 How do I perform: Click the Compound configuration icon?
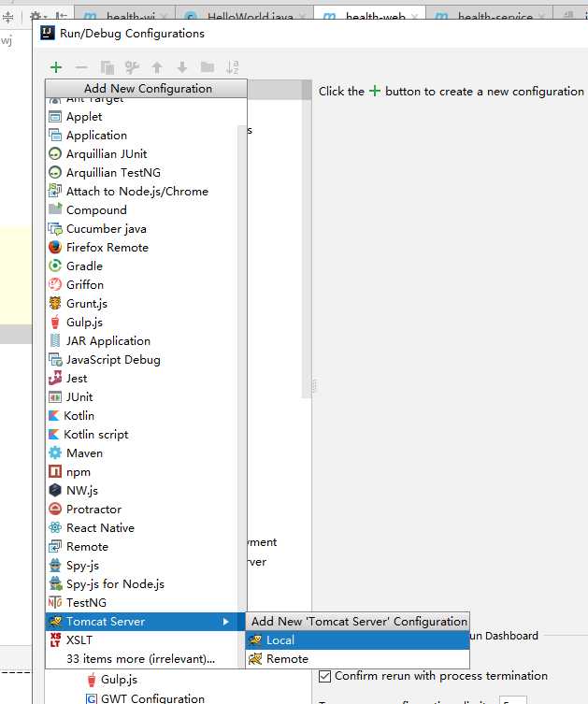coord(55,210)
